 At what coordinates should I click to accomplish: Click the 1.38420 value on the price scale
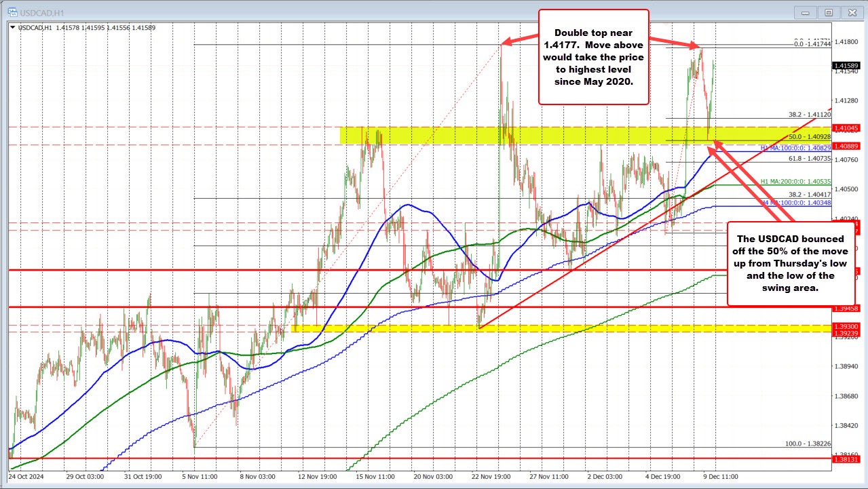click(x=846, y=426)
